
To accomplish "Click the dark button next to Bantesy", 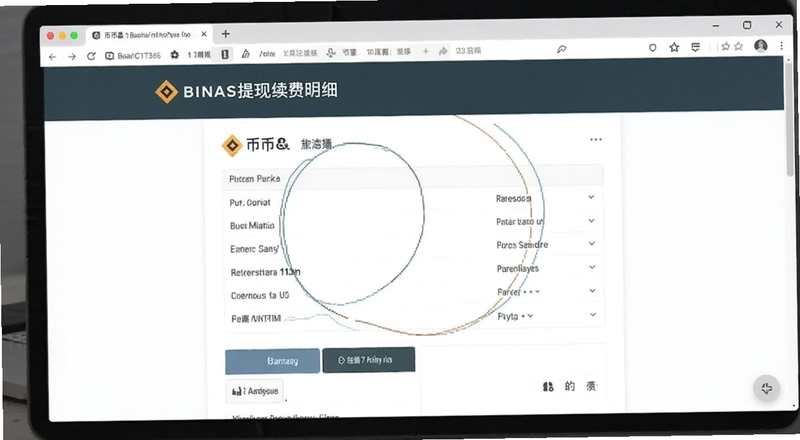I will pos(368,360).
